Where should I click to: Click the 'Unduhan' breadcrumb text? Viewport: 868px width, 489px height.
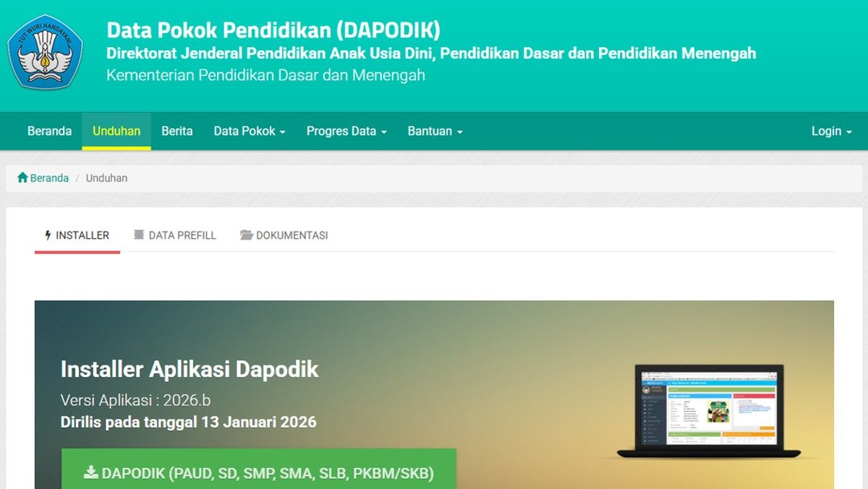(x=106, y=178)
